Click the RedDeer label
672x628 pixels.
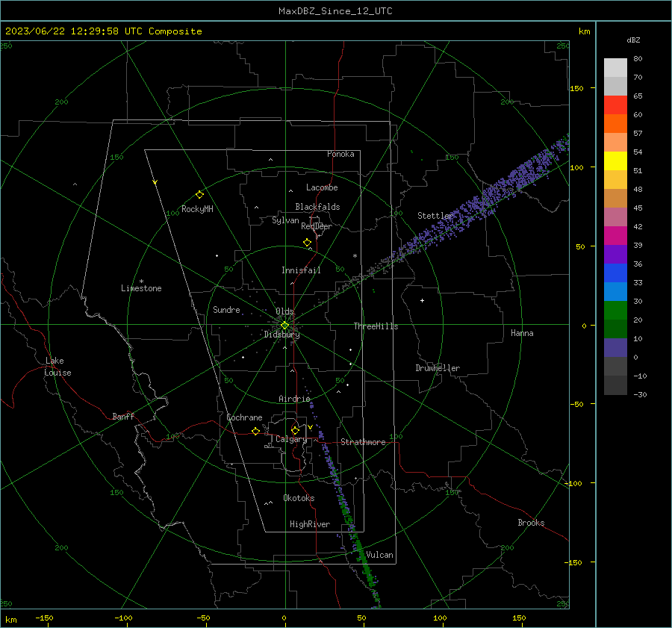pyautogui.click(x=317, y=226)
